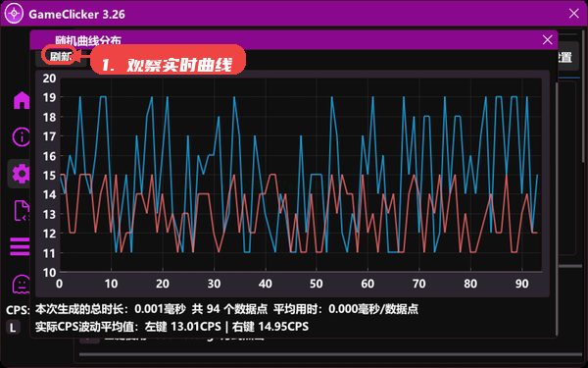588x368 pixels.
Task: Click the GameClicker crosshair logo
Action: (x=14, y=14)
